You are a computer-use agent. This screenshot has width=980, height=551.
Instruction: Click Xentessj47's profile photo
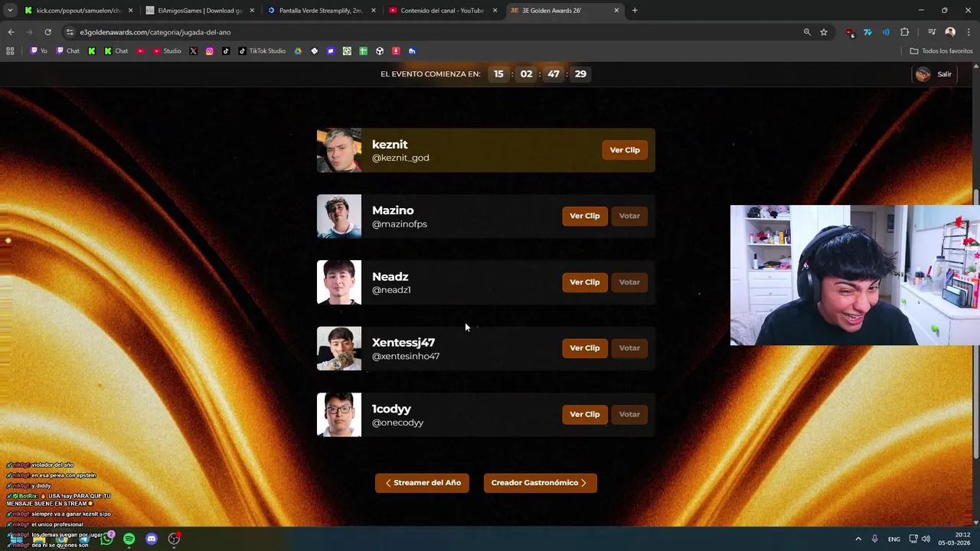[x=339, y=348]
